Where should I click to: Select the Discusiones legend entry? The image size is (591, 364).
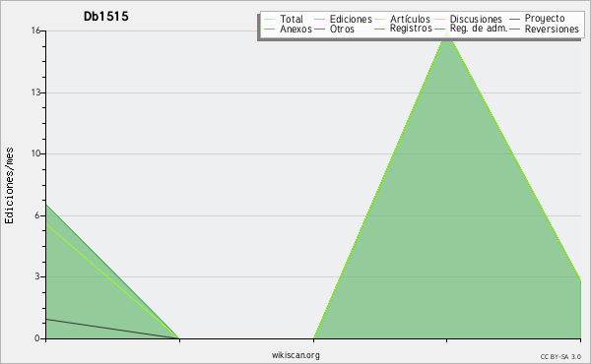(476, 19)
